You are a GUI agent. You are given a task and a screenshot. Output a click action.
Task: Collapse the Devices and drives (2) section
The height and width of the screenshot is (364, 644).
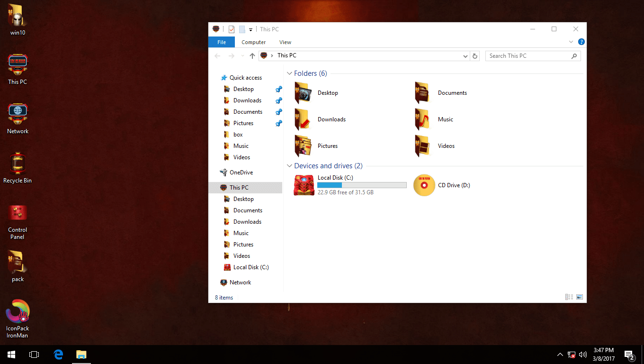tap(289, 166)
